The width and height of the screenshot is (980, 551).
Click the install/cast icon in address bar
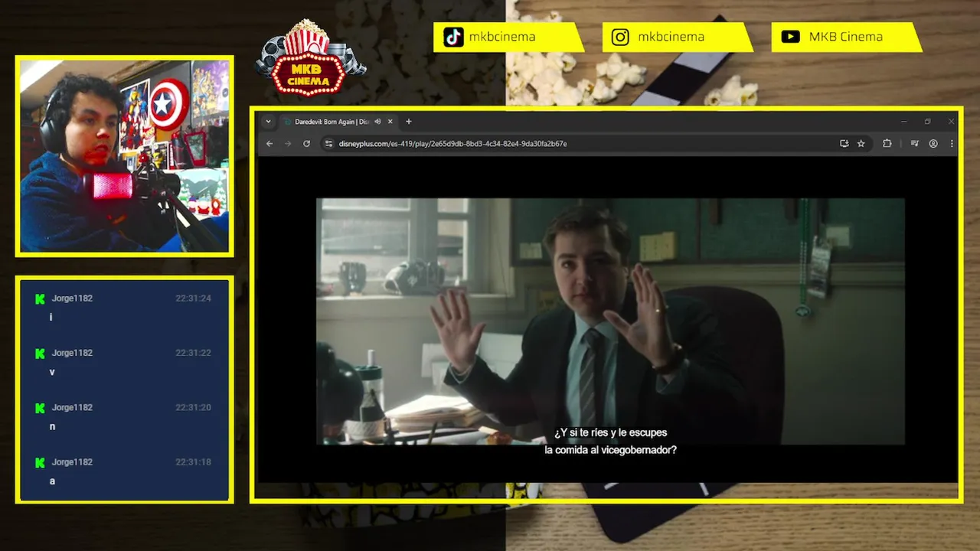(x=844, y=143)
